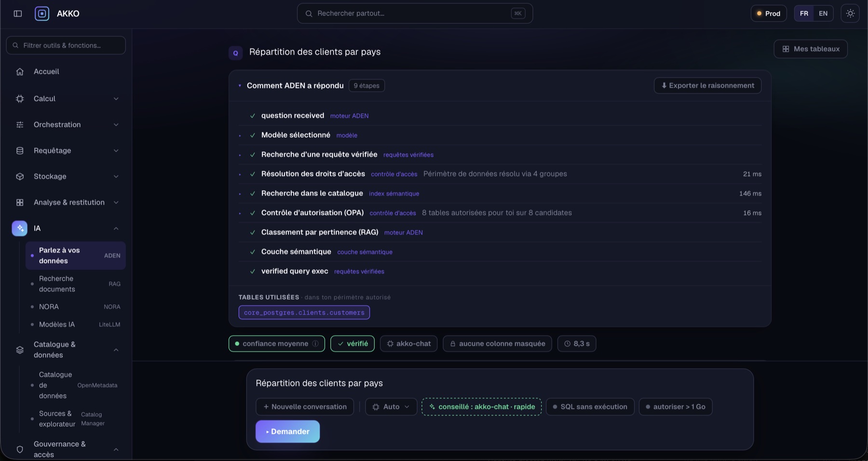Collapse the Comment ADEN a répondu section
This screenshot has height=461, width=868.
tap(240, 86)
